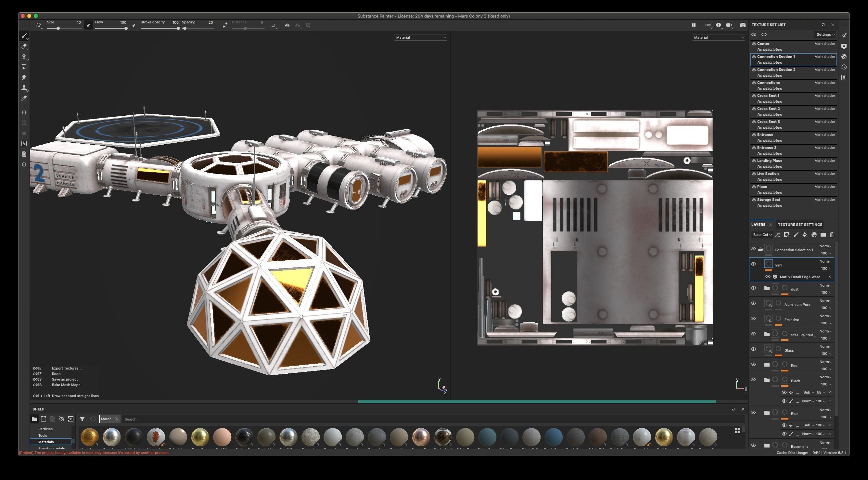
Task: Toggle lazy mouse icon in toolbar
Action: pos(225,25)
